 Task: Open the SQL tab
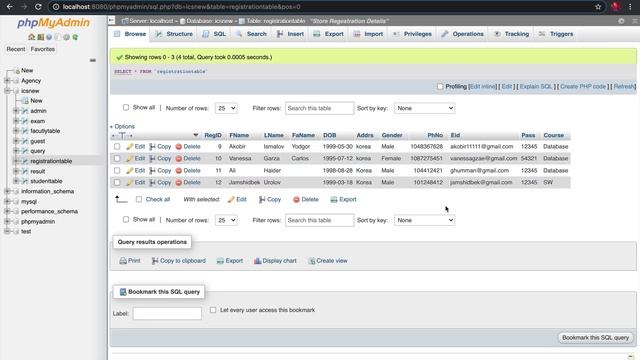[x=214, y=34]
